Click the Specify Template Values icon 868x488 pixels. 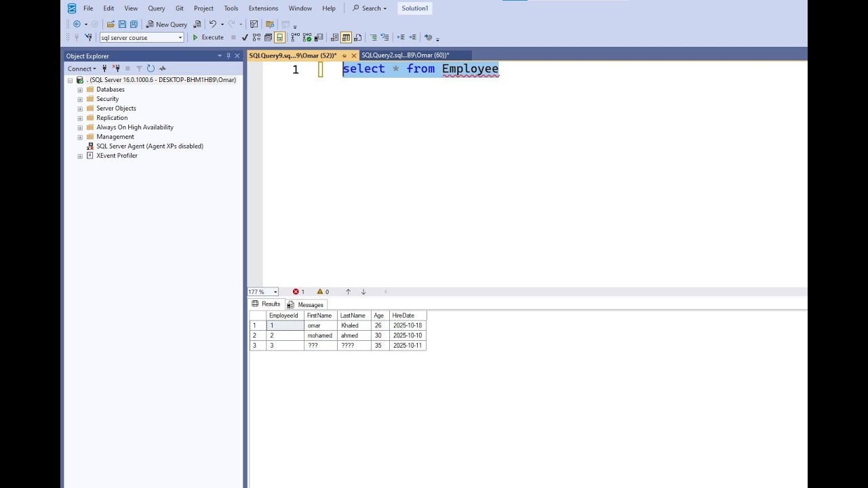coord(429,37)
